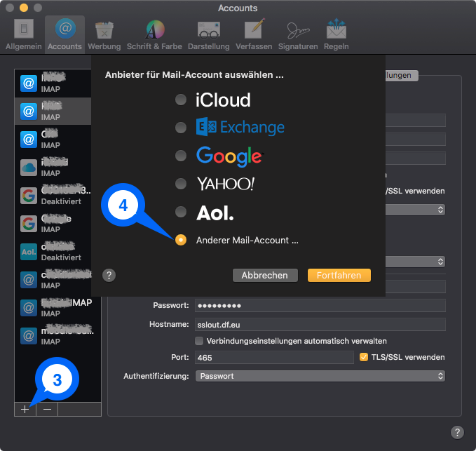Select the Aol provider radio button
The height and width of the screenshot is (451, 476).
coord(181,212)
